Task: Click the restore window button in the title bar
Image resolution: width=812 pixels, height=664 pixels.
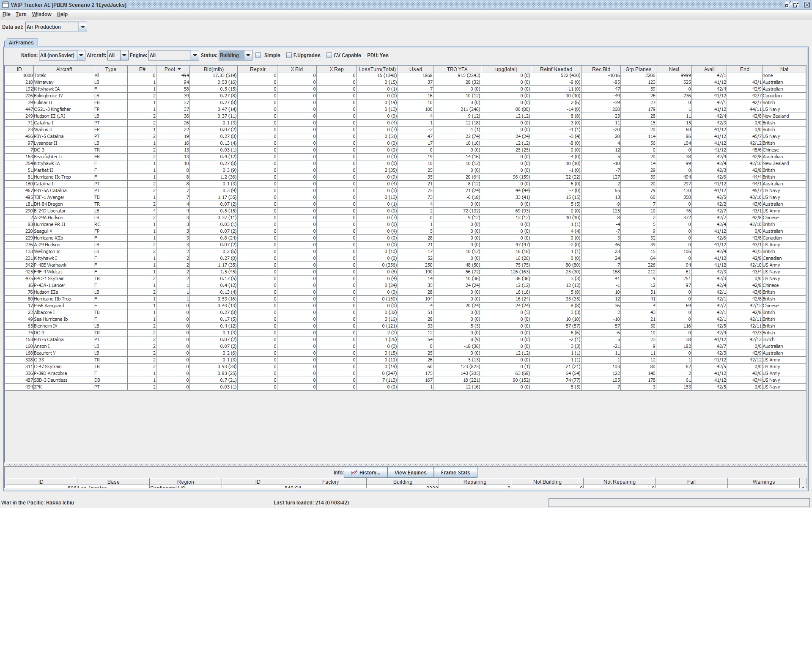Action: pyautogui.click(x=796, y=5)
